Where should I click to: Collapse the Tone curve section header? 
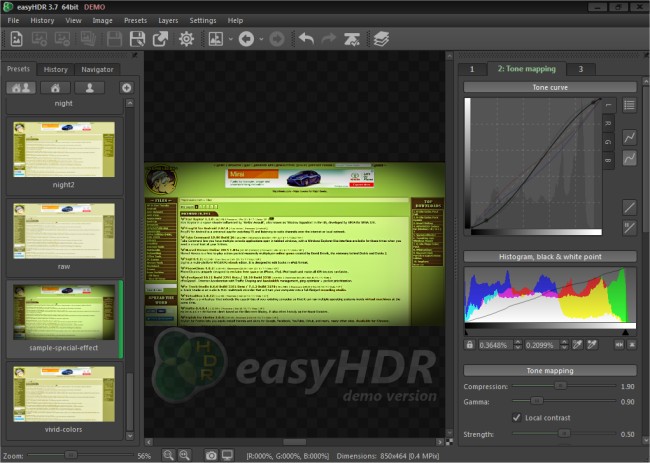pos(549,87)
